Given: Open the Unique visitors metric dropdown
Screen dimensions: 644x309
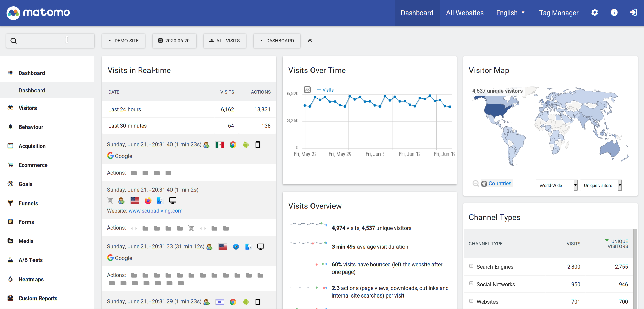Looking at the screenshot, I should (601, 185).
